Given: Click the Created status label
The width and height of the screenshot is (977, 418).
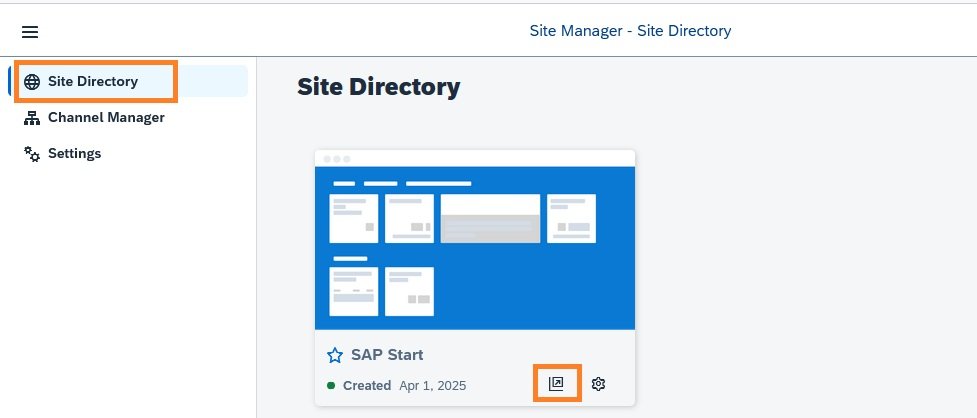Looking at the screenshot, I should click(x=367, y=386).
